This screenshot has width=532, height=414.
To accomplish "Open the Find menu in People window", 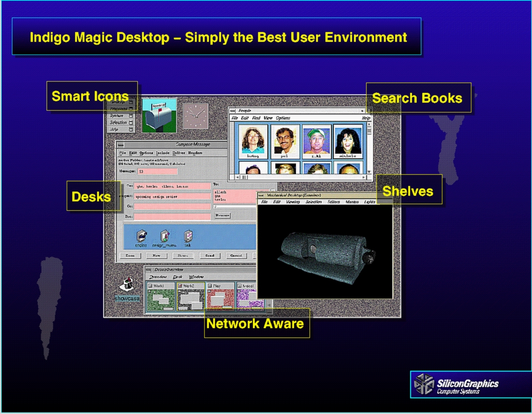I will tap(256, 118).
